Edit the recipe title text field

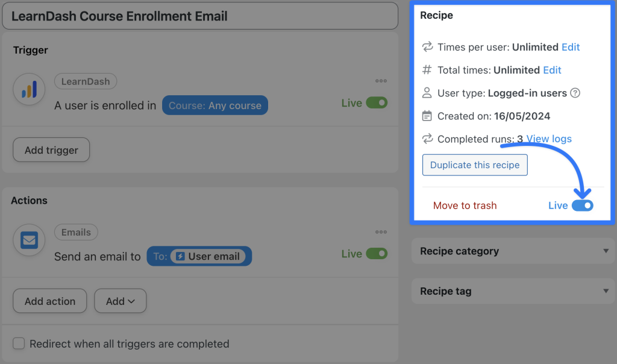pyautogui.click(x=199, y=16)
